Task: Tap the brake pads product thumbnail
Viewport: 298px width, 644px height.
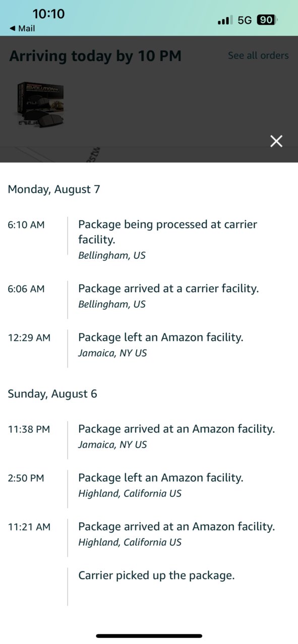Action: coord(39,104)
